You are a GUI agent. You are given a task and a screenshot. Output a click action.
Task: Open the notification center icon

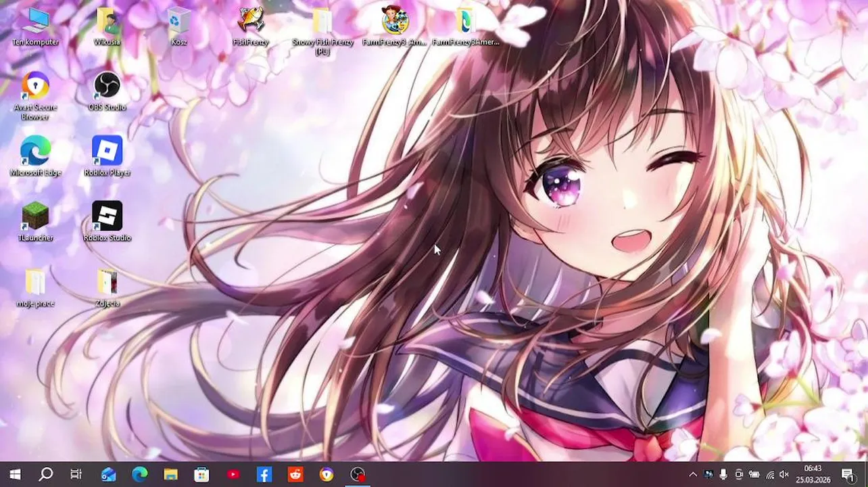coord(848,475)
